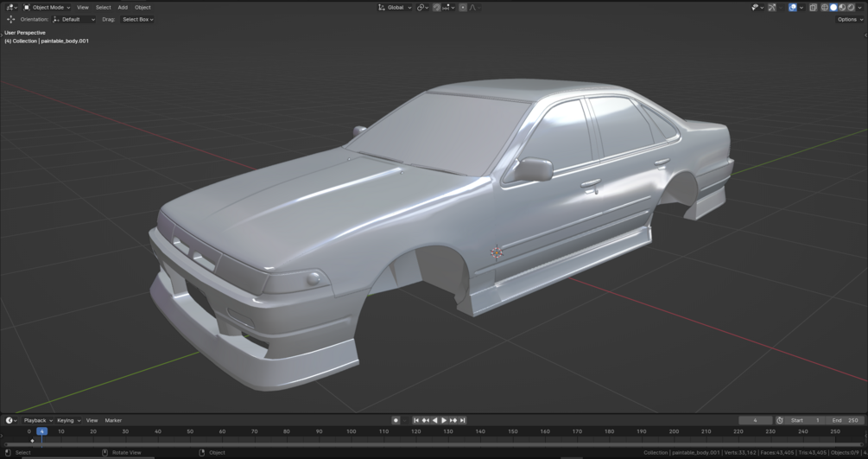868x459 pixels.
Task: Open the timeline View menu
Action: [x=92, y=420]
